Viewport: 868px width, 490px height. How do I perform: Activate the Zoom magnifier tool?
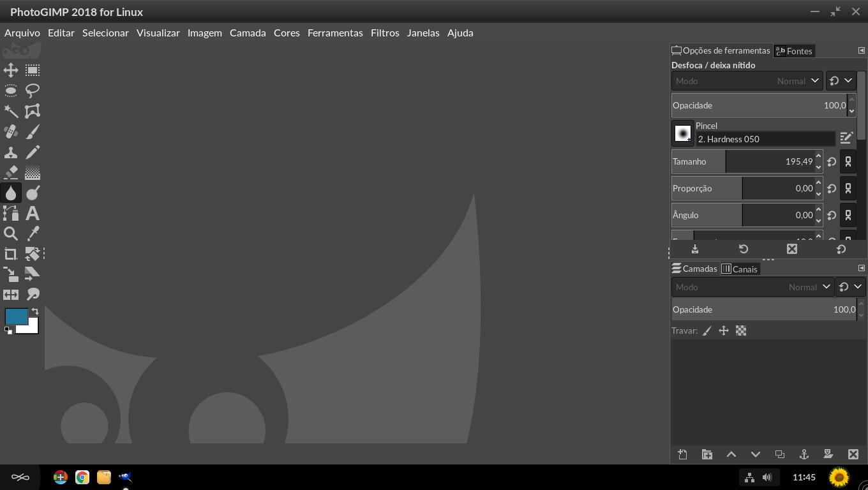(11, 234)
